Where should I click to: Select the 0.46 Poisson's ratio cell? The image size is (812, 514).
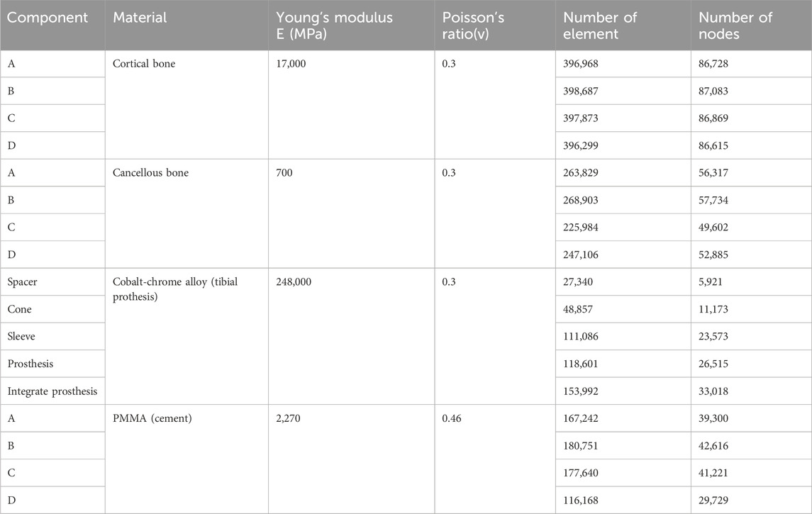(453, 418)
